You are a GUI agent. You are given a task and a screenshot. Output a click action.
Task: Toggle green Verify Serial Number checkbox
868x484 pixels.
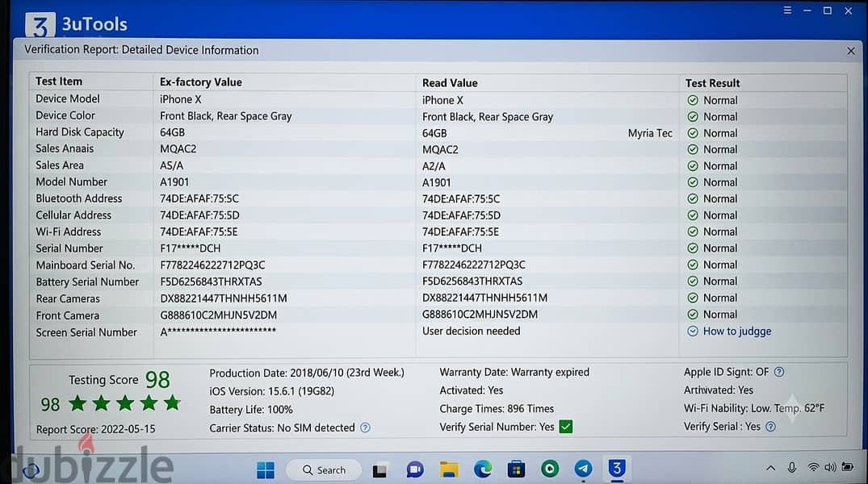(x=566, y=427)
